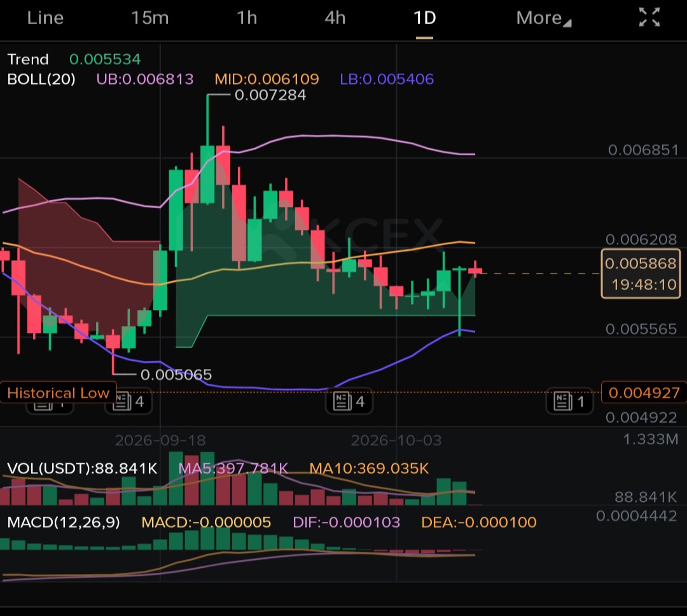
Task: Select the 1h timeframe
Action: [x=247, y=18]
